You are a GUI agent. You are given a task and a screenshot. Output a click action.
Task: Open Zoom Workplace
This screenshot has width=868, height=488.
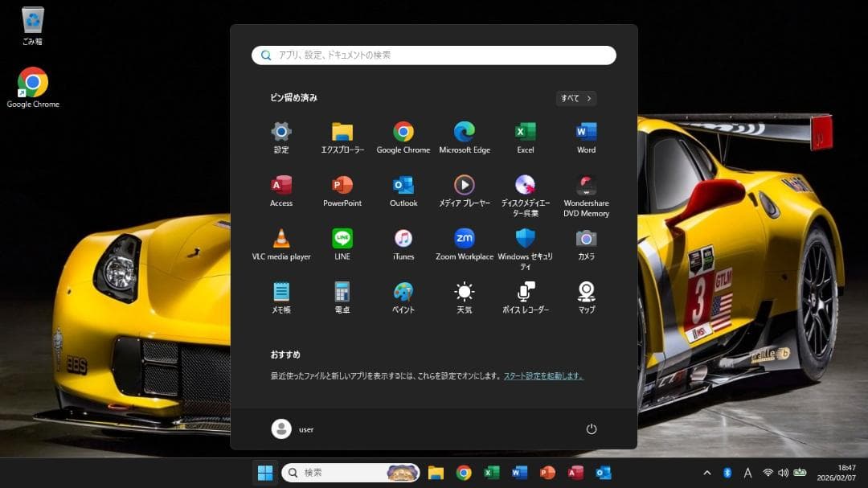[464, 239]
